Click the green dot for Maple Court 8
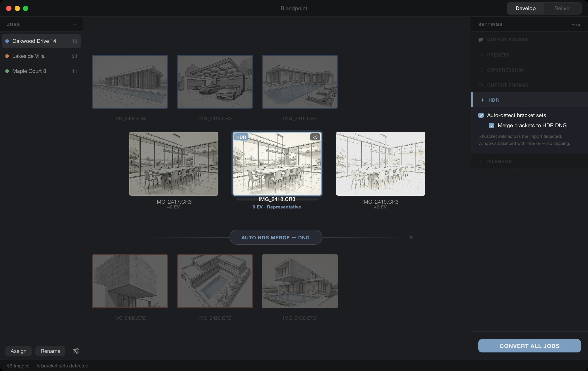Image resolution: width=588 pixels, height=371 pixels. coord(7,71)
